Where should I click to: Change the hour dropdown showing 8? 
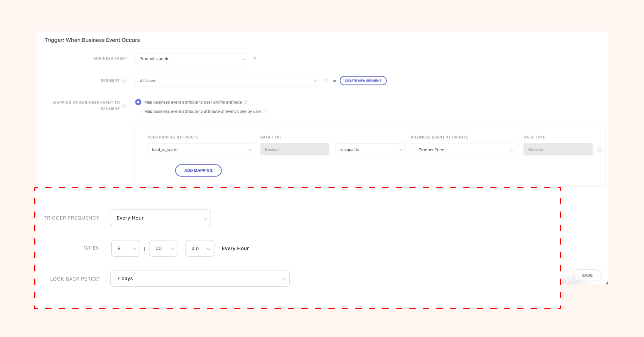click(x=126, y=248)
